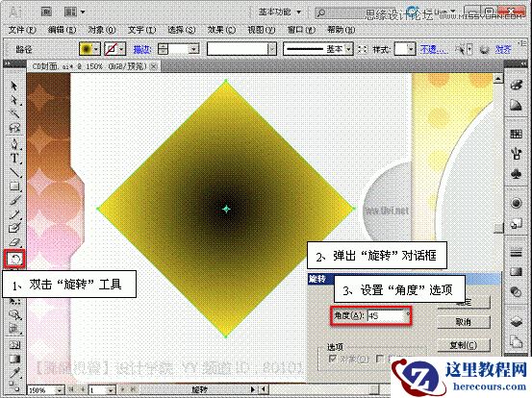Open the 文件 (File) menu
Image resolution: width=532 pixels, height=398 pixels.
click(x=22, y=30)
